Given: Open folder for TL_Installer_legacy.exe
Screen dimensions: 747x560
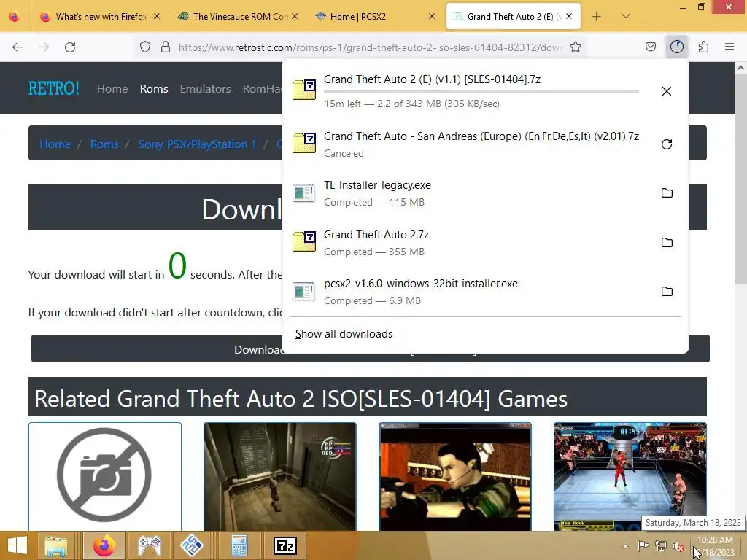Looking at the screenshot, I should [x=667, y=192].
